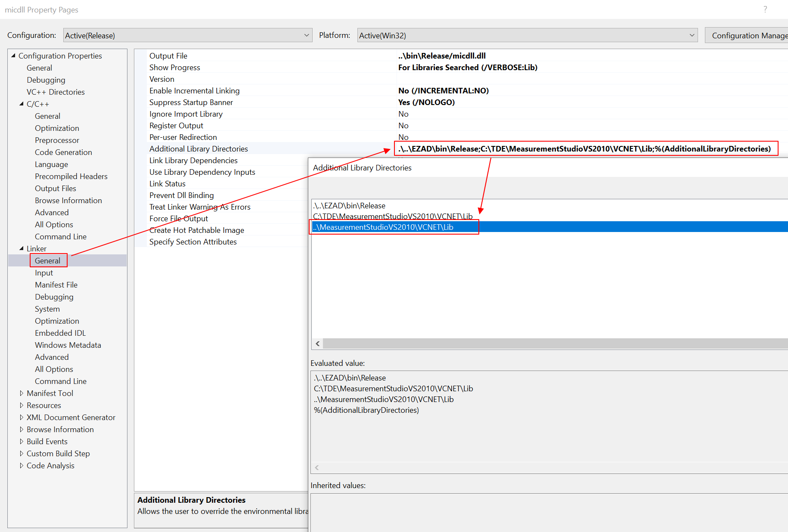Expand the Code Analysis node
This screenshot has height=532, width=788.
[x=22, y=465]
